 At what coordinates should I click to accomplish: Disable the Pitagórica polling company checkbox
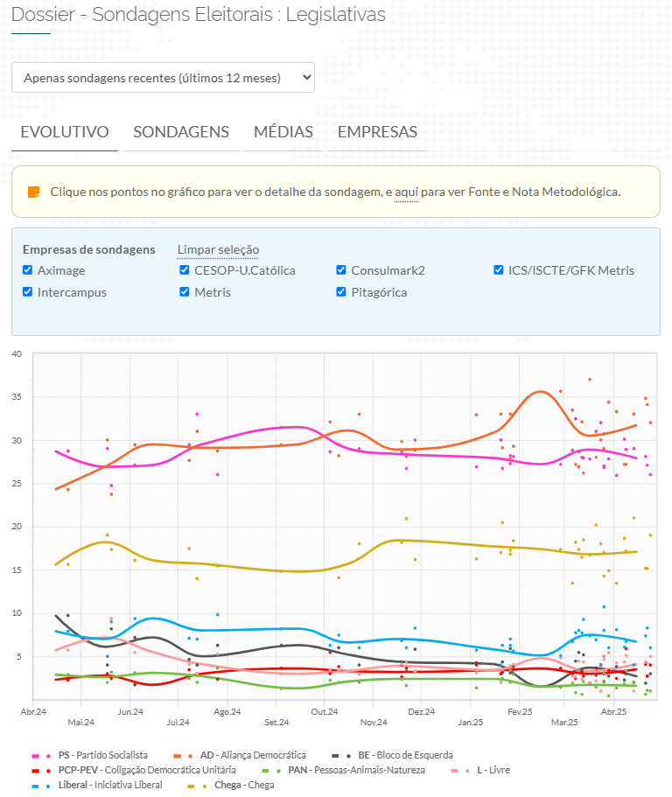[342, 292]
